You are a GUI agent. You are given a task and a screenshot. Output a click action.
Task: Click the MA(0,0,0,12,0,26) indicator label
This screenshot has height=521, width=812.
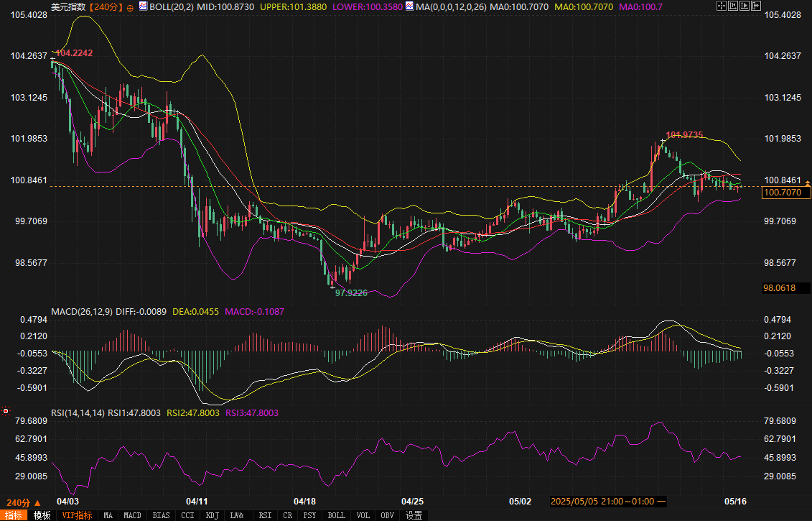click(451, 6)
